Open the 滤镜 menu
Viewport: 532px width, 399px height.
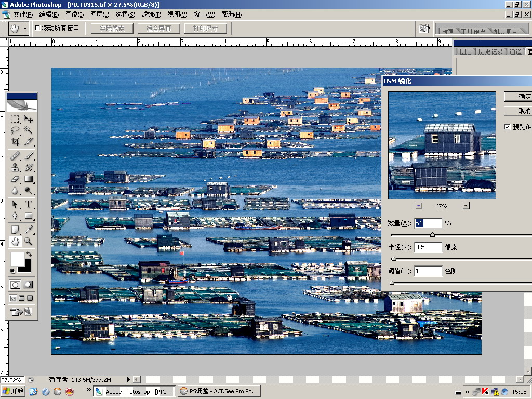coord(151,14)
